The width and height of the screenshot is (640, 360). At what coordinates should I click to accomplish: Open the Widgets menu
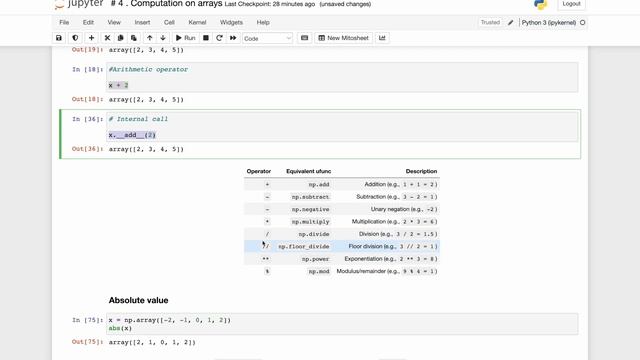coord(231,22)
